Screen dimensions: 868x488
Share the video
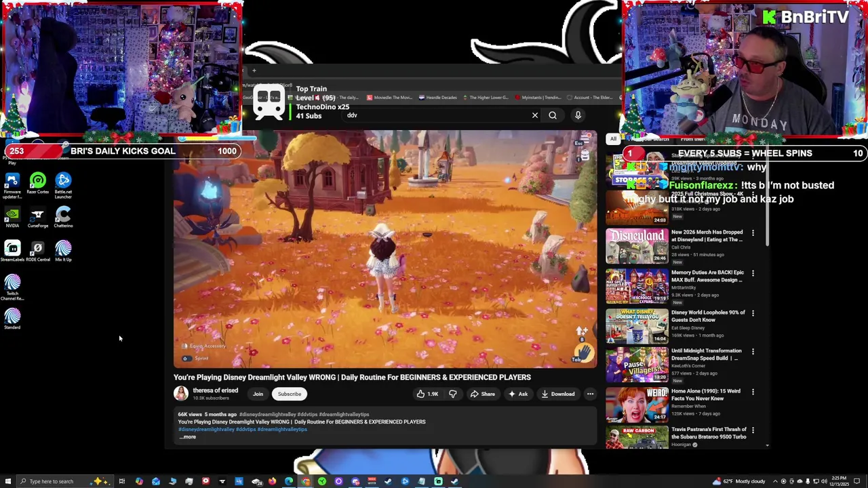pos(483,394)
